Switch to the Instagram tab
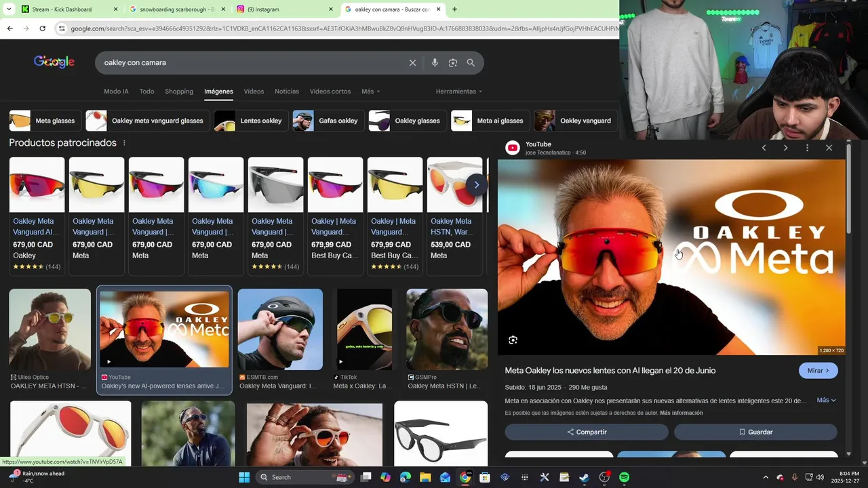Viewport: 868px width, 488px height. (x=285, y=9)
